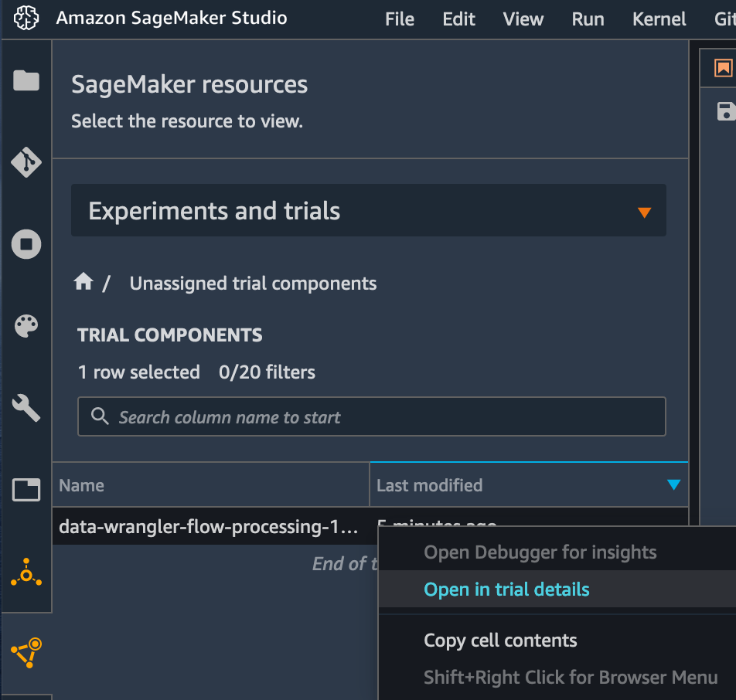This screenshot has width=736, height=700.
Task: Open the tabs list sidebar icon
Action: pos(26,490)
